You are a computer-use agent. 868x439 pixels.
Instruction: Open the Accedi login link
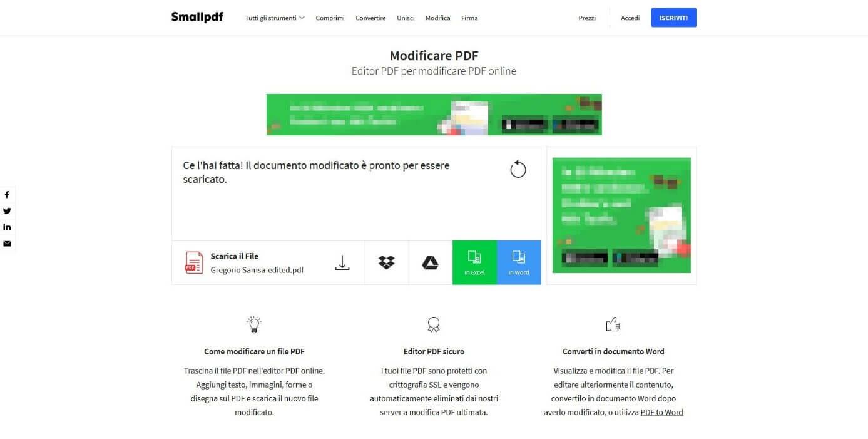630,18
